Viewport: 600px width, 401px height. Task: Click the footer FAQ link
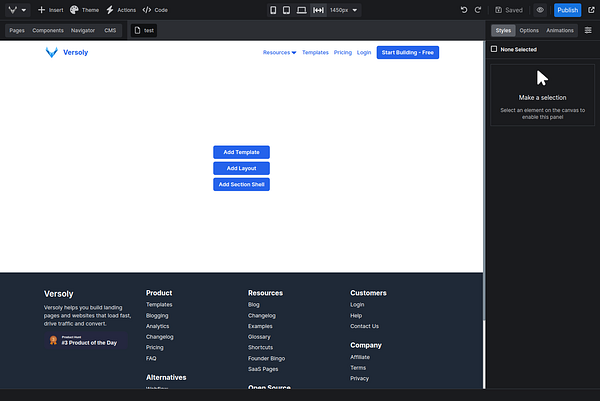tap(151, 359)
